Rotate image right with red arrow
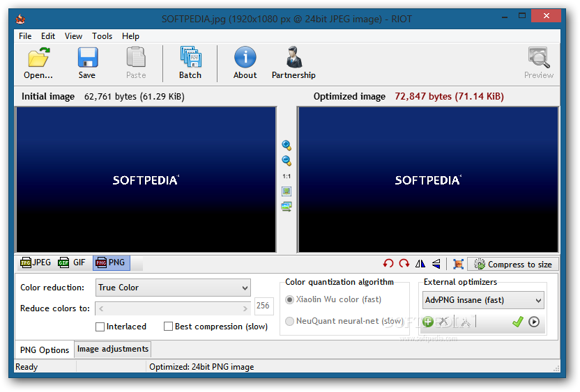 (404, 264)
